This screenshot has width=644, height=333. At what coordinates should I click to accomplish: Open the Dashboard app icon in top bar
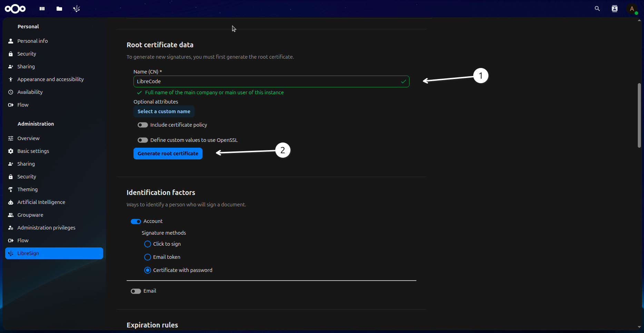click(42, 9)
